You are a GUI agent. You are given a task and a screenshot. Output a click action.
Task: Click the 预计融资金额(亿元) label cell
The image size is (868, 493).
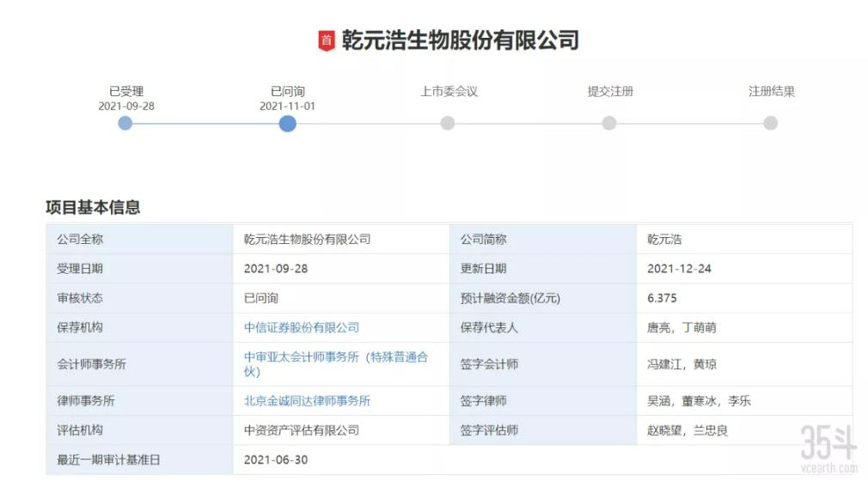[x=543, y=298]
